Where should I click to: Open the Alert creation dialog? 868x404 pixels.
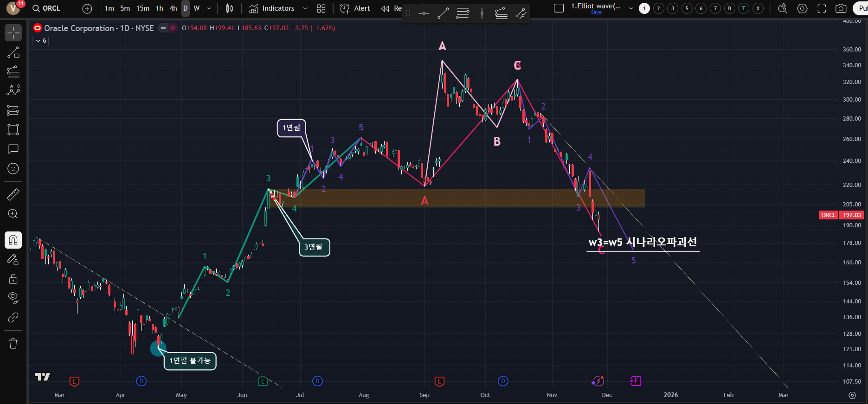(x=355, y=8)
